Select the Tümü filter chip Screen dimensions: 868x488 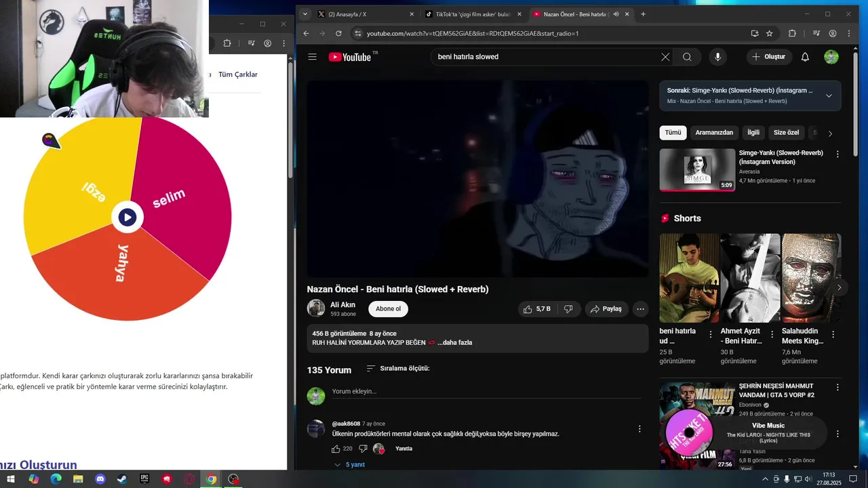pyautogui.click(x=673, y=133)
